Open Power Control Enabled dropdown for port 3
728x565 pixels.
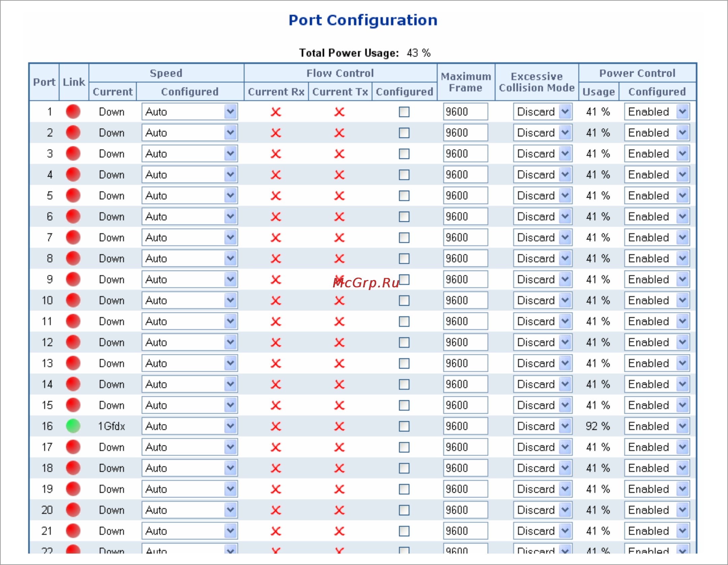point(657,154)
